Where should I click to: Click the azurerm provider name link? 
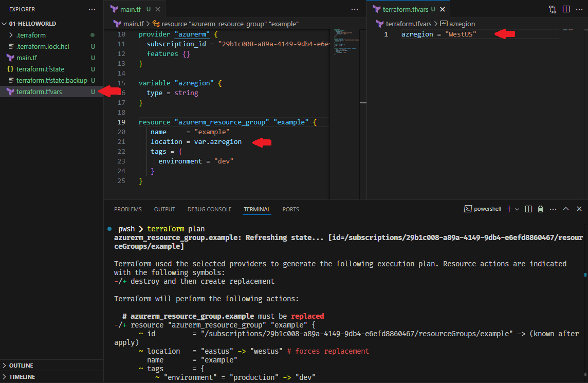(x=192, y=34)
